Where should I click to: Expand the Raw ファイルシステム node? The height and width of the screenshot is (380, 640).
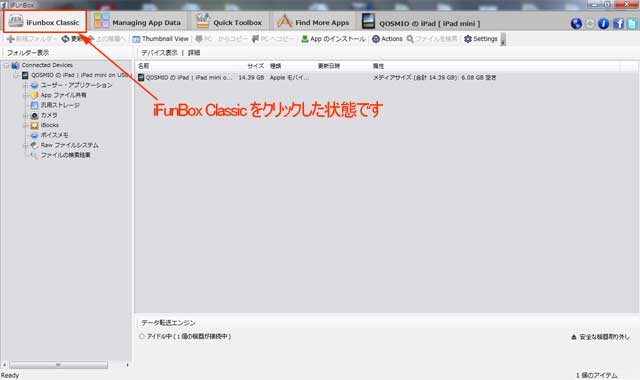(x=25, y=145)
